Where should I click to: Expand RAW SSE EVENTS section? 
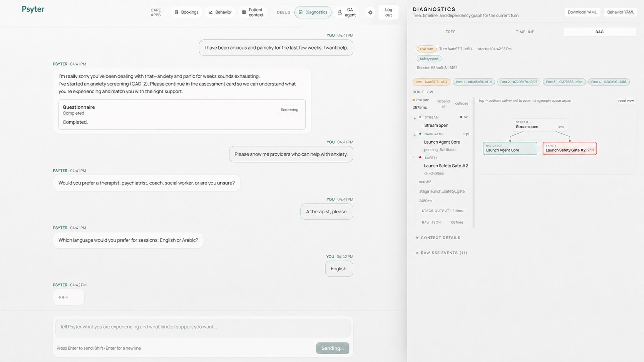point(442,253)
